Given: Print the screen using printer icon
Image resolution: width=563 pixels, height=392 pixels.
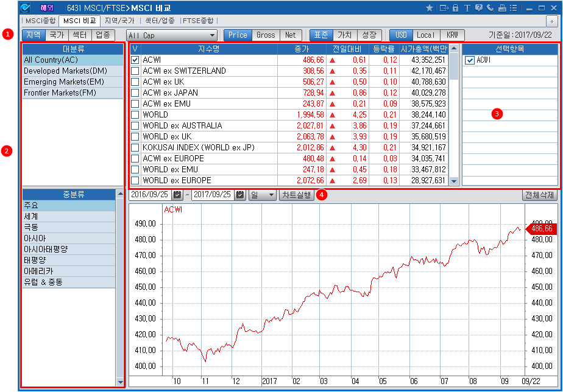Looking at the screenshot, I should (502, 8).
